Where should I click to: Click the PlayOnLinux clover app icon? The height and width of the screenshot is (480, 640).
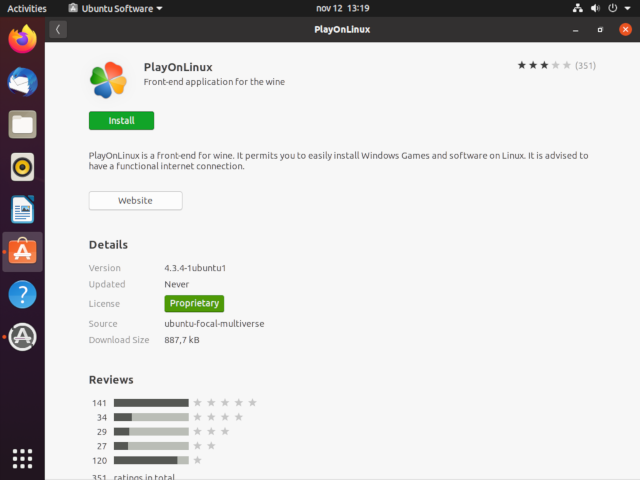click(x=108, y=80)
